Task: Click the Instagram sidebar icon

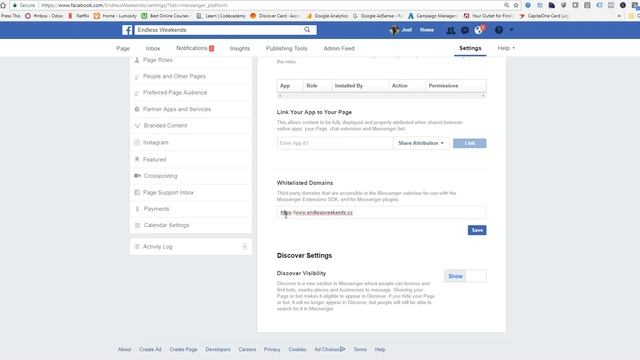Action: coord(137,142)
